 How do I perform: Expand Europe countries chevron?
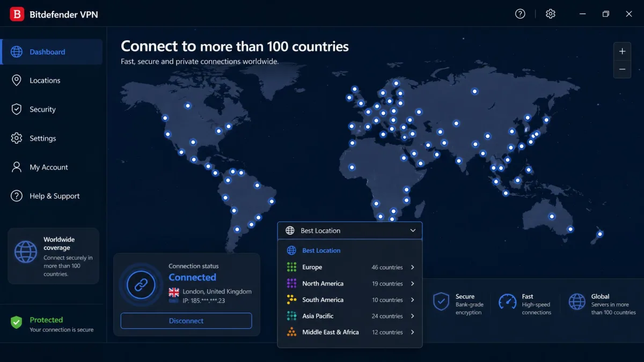413,267
